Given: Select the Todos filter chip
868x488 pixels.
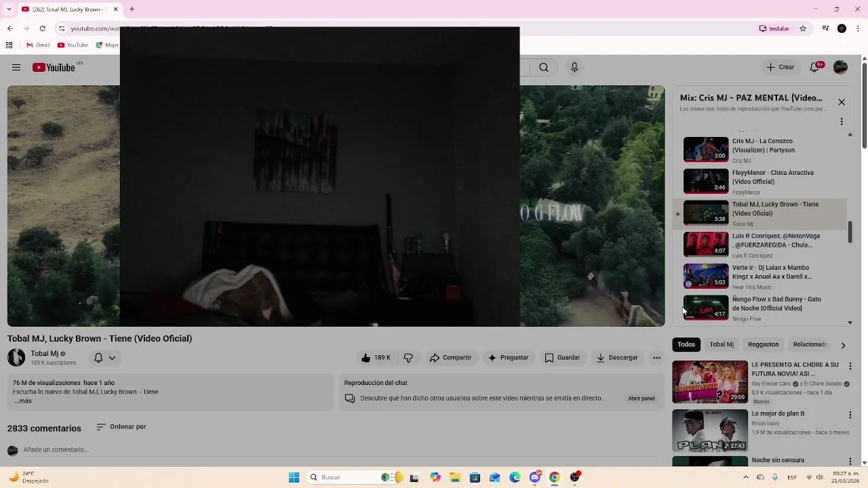Looking at the screenshot, I should [686, 344].
